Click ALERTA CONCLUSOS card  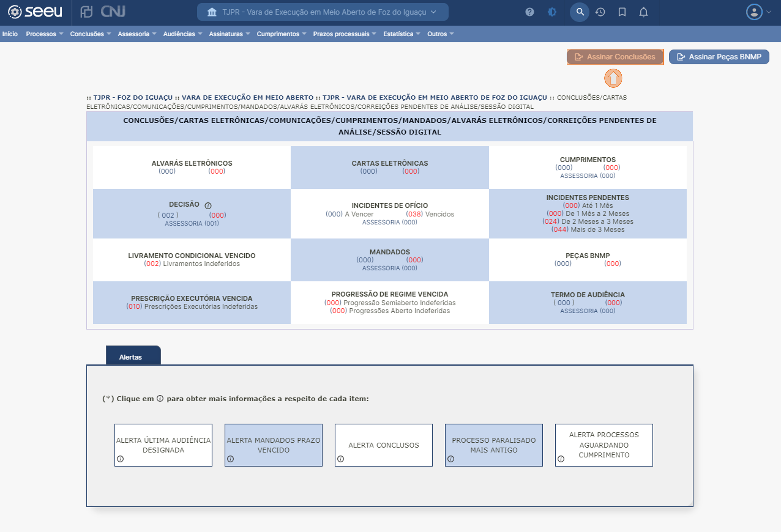point(383,445)
